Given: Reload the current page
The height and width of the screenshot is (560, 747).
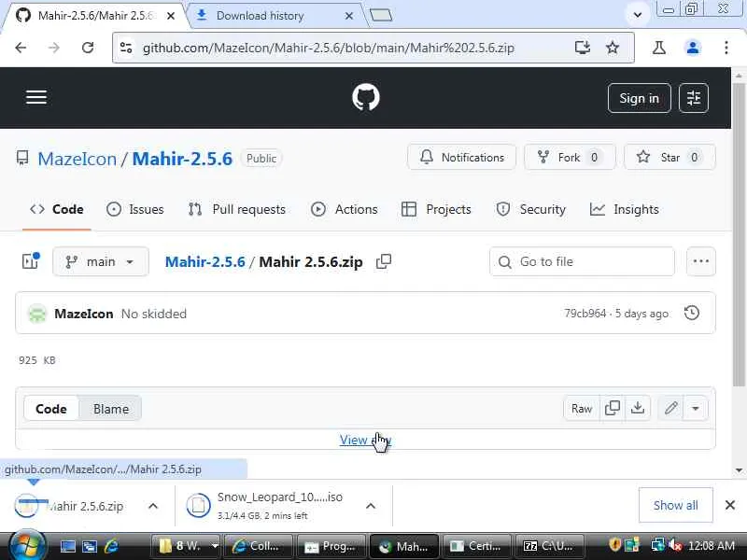Looking at the screenshot, I should [x=87, y=48].
